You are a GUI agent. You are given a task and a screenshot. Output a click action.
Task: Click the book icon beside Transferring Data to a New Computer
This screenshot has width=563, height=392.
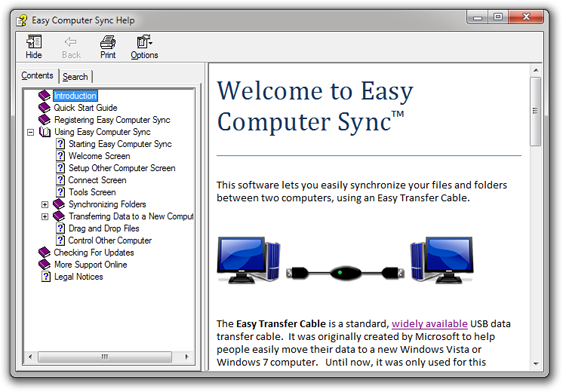pyautogui.click(x=59, y=216)
